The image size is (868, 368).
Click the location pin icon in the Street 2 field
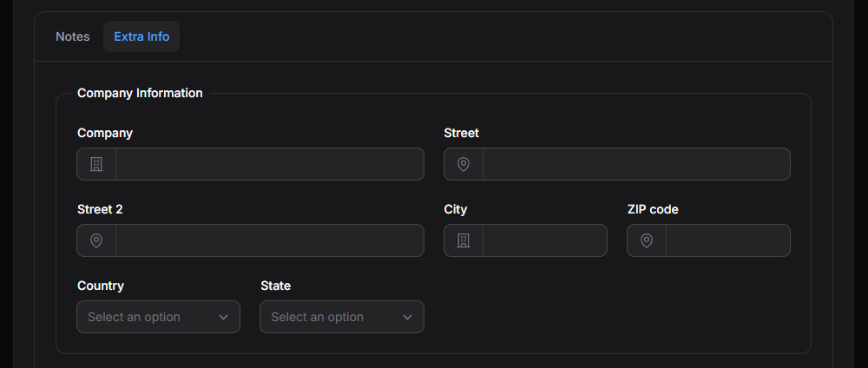click(x=96, y=240)
